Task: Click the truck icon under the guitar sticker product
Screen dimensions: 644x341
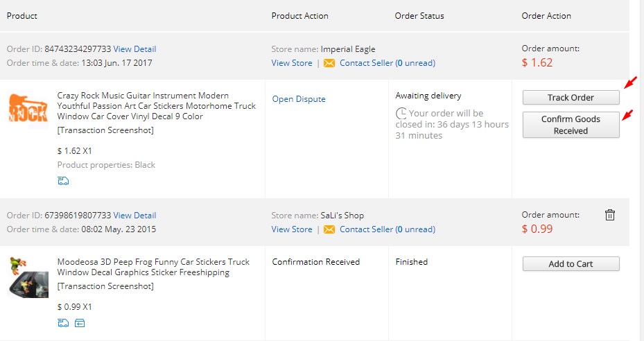Action: point(63,182)
